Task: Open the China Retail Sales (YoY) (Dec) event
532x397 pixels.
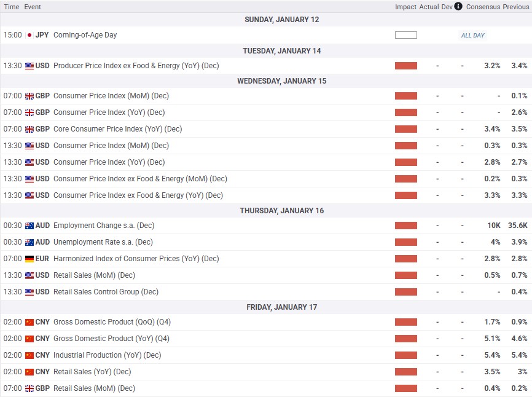Action: pos(92,372)
